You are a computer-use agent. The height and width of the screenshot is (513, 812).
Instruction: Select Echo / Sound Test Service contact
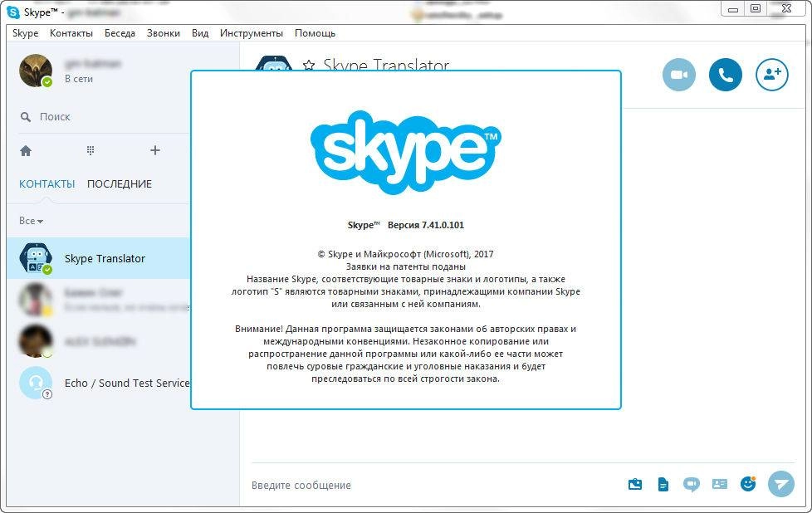(x=99, y=383)
